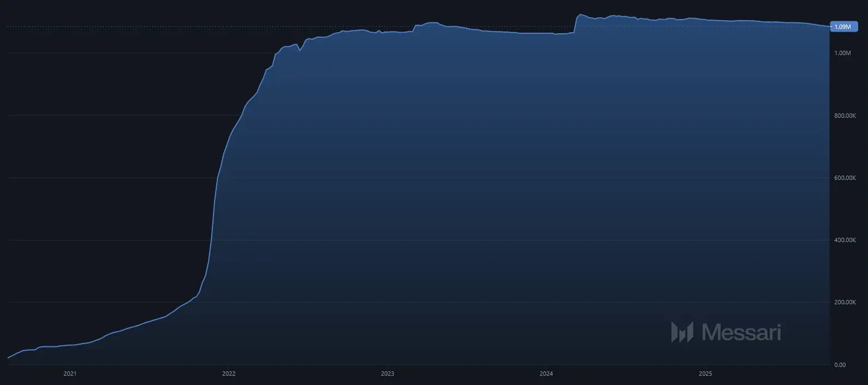This screenshot has width=868, height=385.
Task: Click the dotted reference line's left end
Action: (x=9, y=26)
